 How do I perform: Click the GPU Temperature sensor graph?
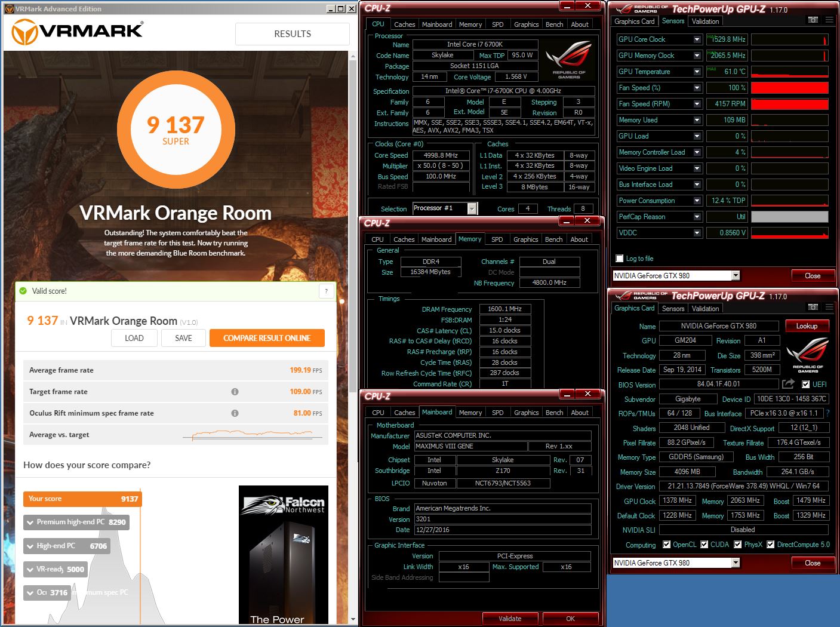point(790,72)
